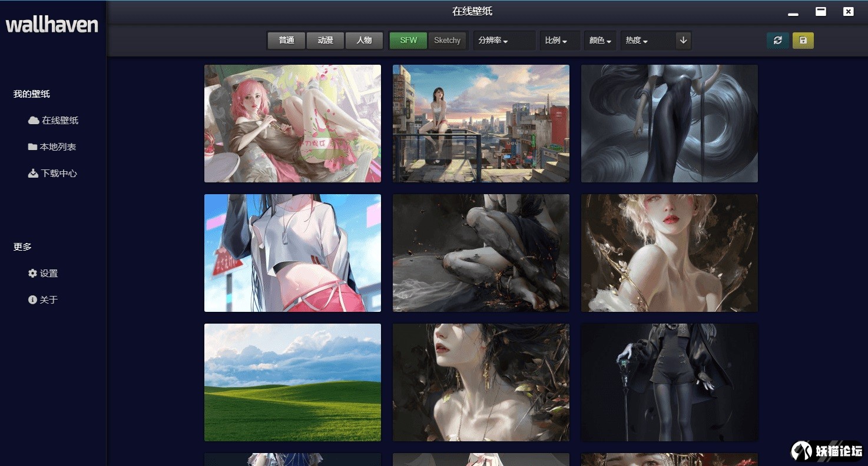Image resolution: width=868 pixels, height=466 pixels.
Task: Toggle the 动漫 category filter
Action: click(325, 40)
